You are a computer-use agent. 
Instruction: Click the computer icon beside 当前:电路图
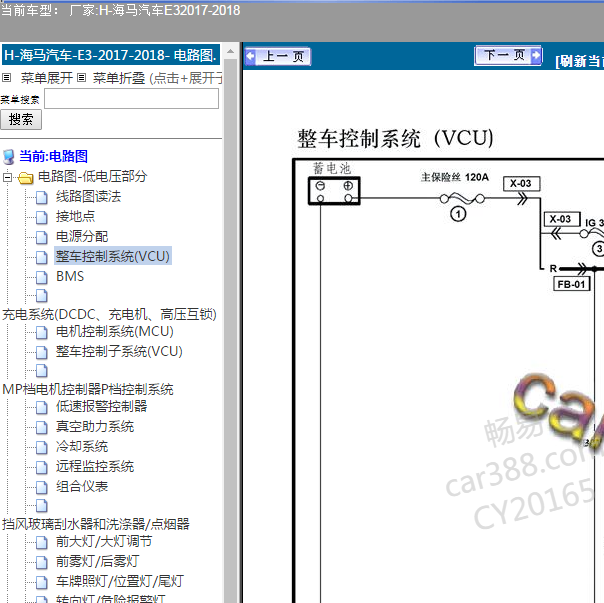point(9,157)
